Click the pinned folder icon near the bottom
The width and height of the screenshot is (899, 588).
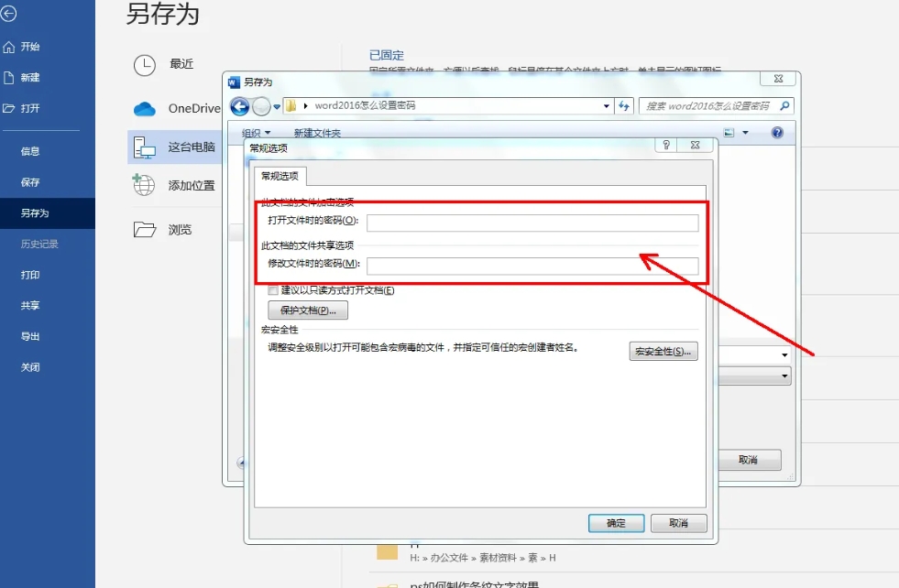coord(388,551)
